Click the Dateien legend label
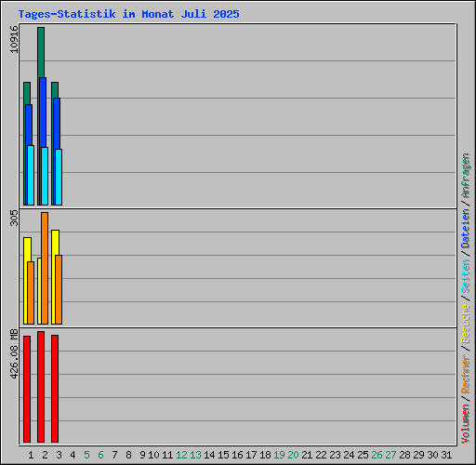Image resolution: width=476 pixels, height=465 pixels. pyautogui.click(x=466, y=229)
